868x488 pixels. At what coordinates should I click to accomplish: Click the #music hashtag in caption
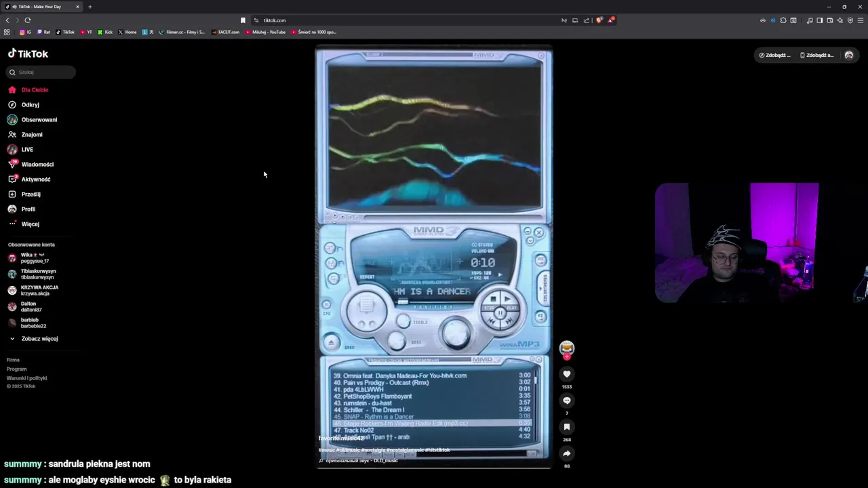click(x=327, y=450)
